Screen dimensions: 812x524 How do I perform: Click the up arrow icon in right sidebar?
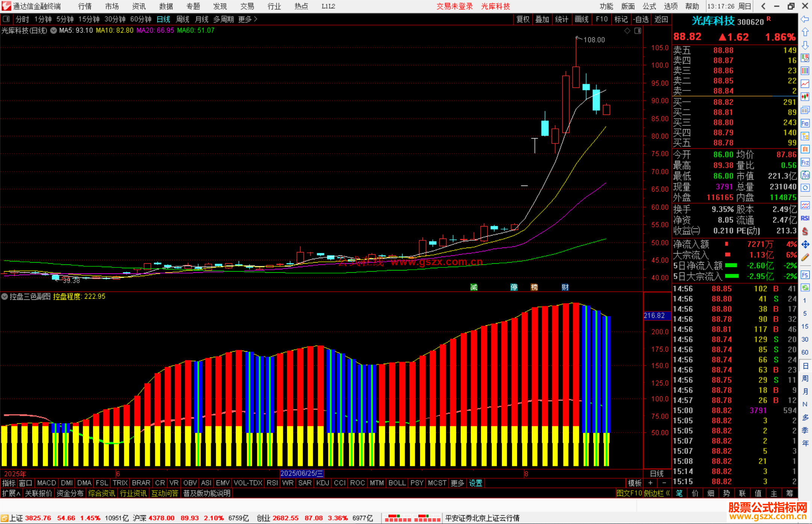click(805, 32)
